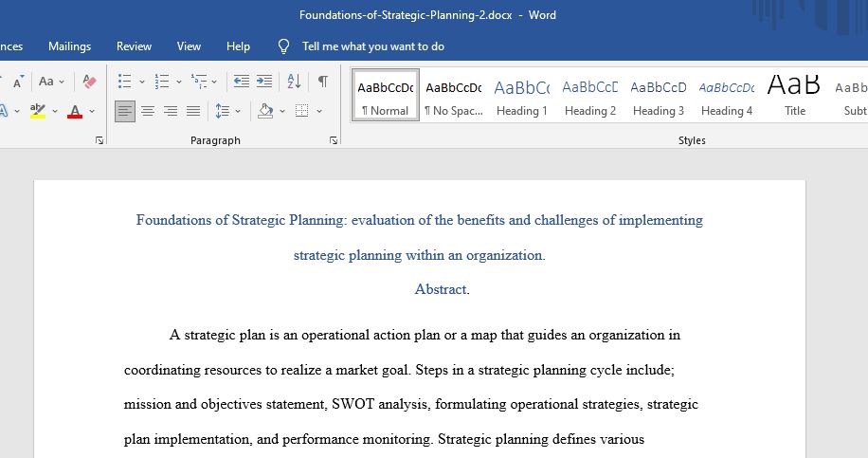Toggle center alignment
Viewport: 868px width, 458px height.
click(x=147, y=111)
